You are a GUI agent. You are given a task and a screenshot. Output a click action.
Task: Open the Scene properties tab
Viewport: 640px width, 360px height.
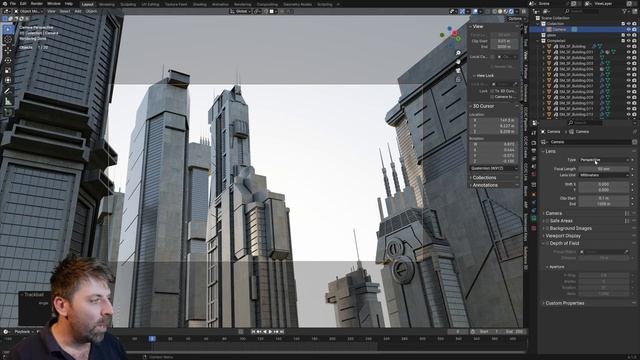click(x=533, y=167)
